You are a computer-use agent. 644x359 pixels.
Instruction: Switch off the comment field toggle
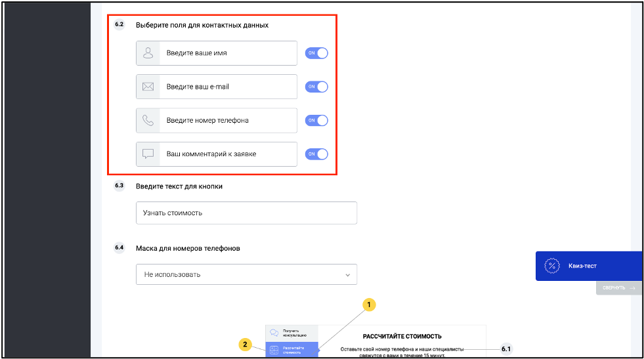(x=316, y=154)
